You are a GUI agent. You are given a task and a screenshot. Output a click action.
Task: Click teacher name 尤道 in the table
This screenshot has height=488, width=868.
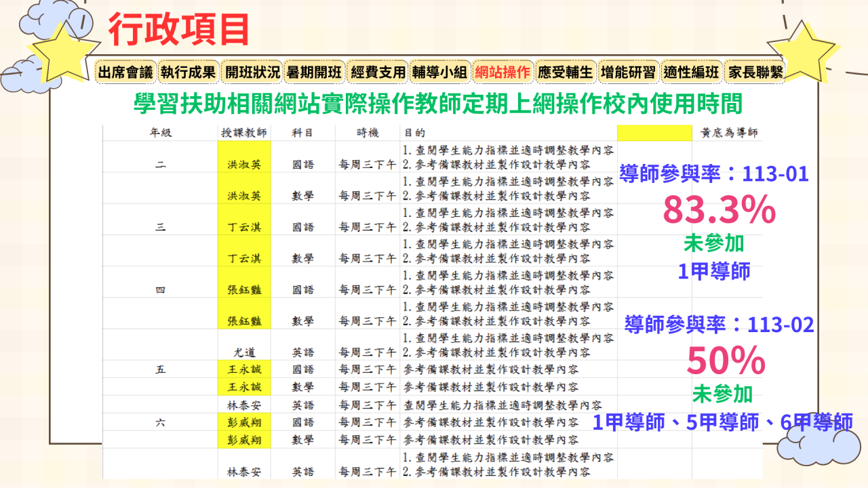tap(244, 352)
